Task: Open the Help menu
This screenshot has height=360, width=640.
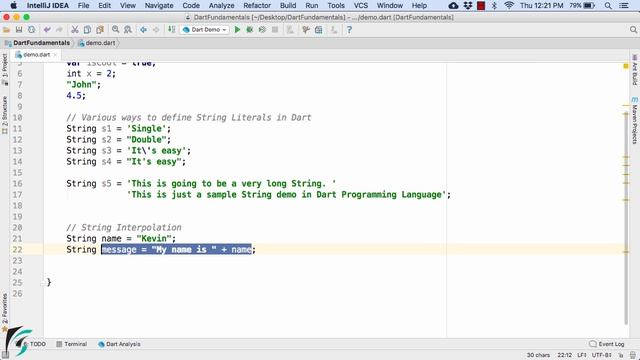Action: click(419, 5)
